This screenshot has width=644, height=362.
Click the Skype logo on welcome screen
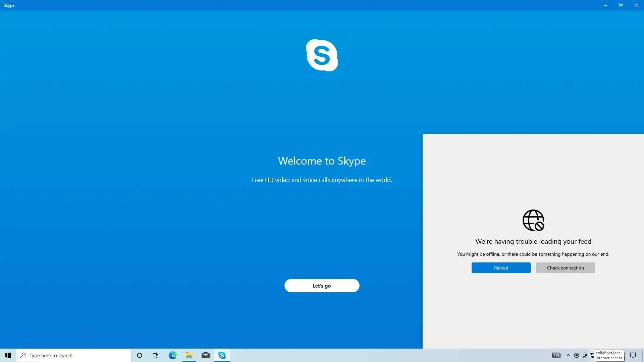click(322, 55)
